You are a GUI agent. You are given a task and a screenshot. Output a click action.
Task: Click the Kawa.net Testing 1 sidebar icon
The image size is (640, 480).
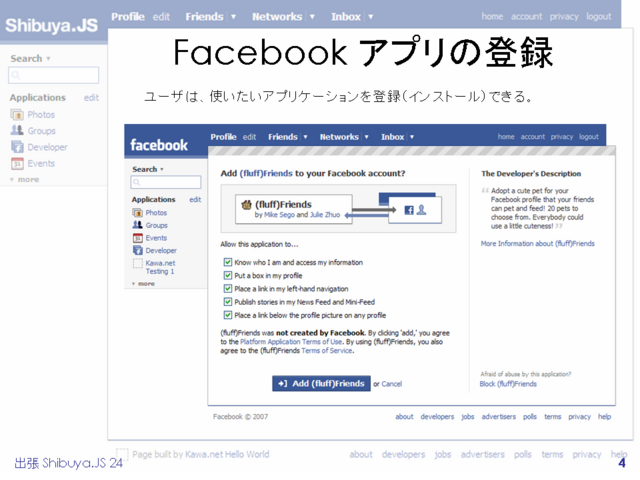tap(137, 264)
